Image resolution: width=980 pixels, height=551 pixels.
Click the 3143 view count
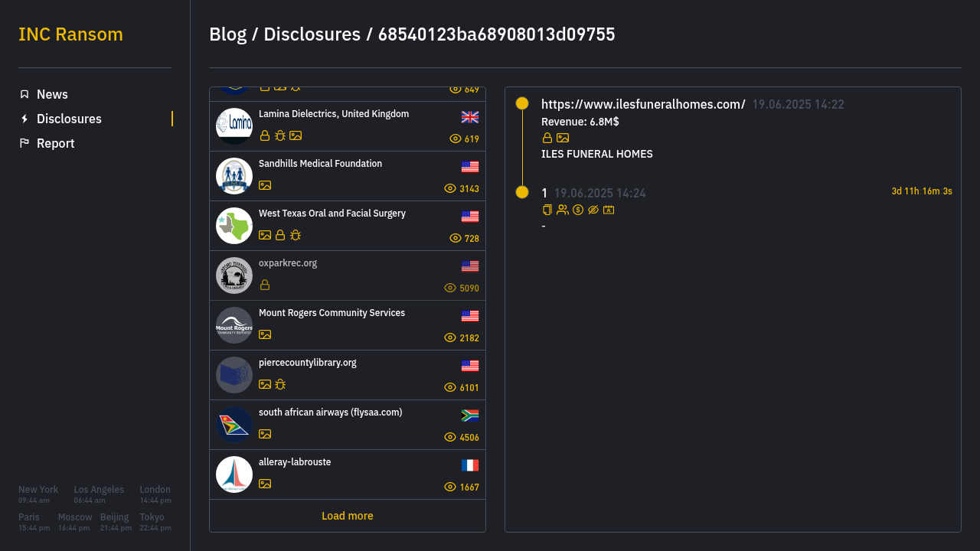[469, 189]
